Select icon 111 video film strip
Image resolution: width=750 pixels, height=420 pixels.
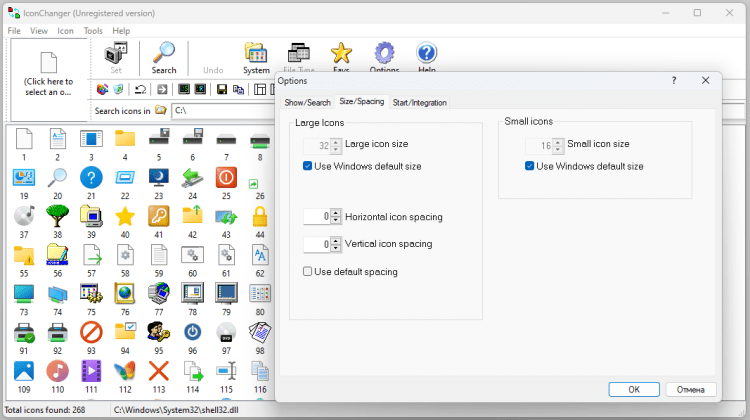click(91, 371)
